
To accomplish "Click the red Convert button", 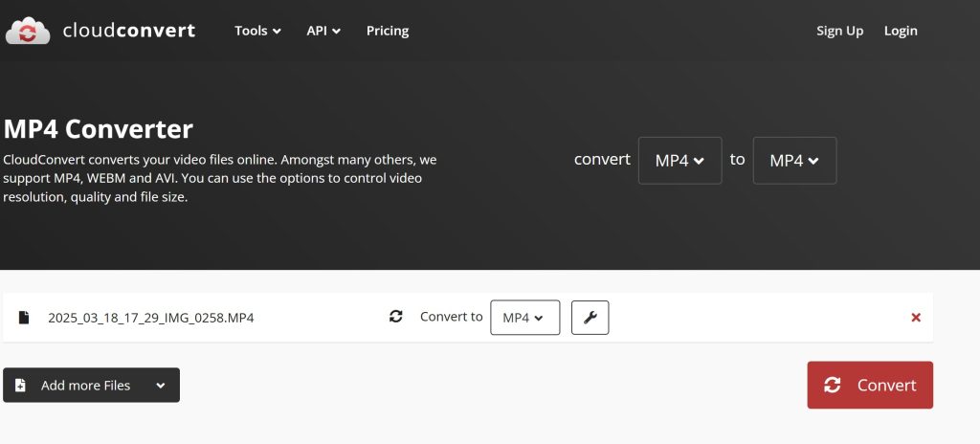I will tap(870, 386).
